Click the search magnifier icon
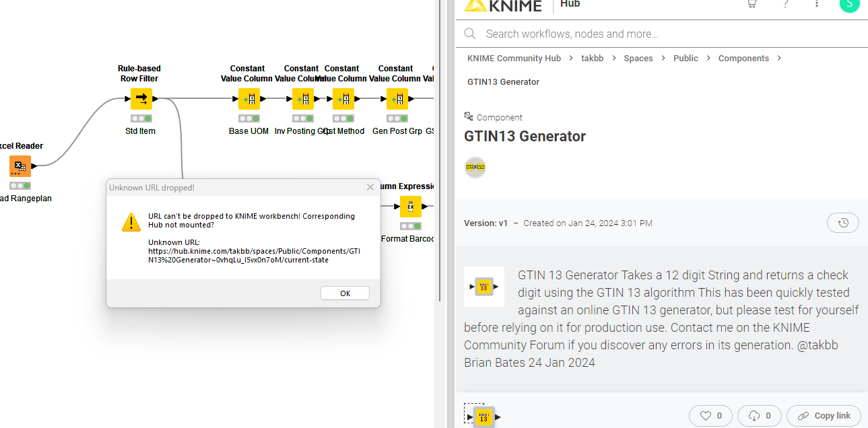Image resolution: width=868 pixels, height=428 pixels. click(x=470, y=34)
